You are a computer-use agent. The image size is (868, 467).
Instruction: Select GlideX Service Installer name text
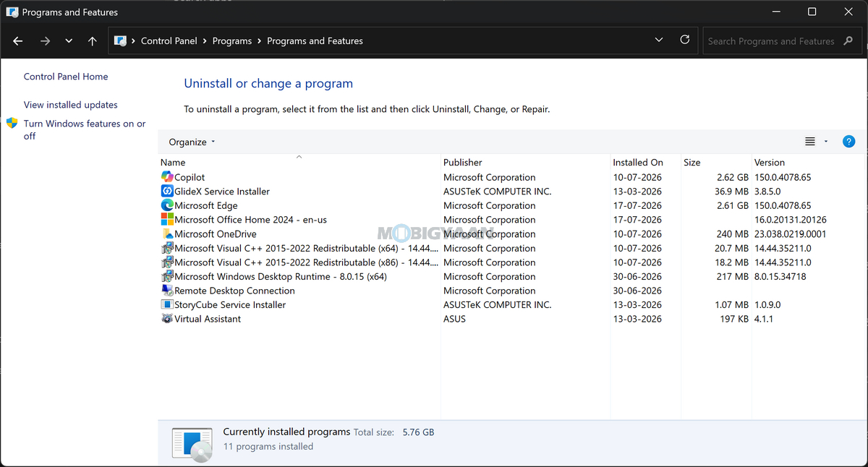pyautogui.click(x=222, y=192)
